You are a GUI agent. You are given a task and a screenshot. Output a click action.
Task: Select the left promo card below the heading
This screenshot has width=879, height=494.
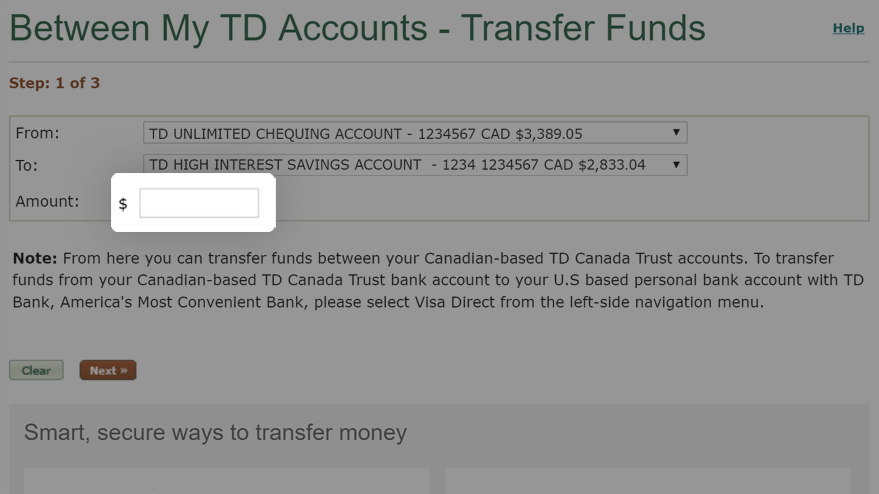(226, 481)
